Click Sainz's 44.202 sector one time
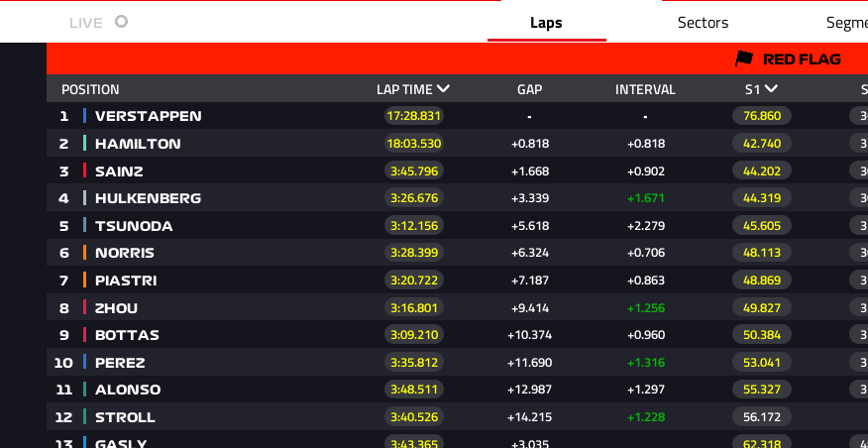Screen dimensions: 868x448 click(762, 171)
